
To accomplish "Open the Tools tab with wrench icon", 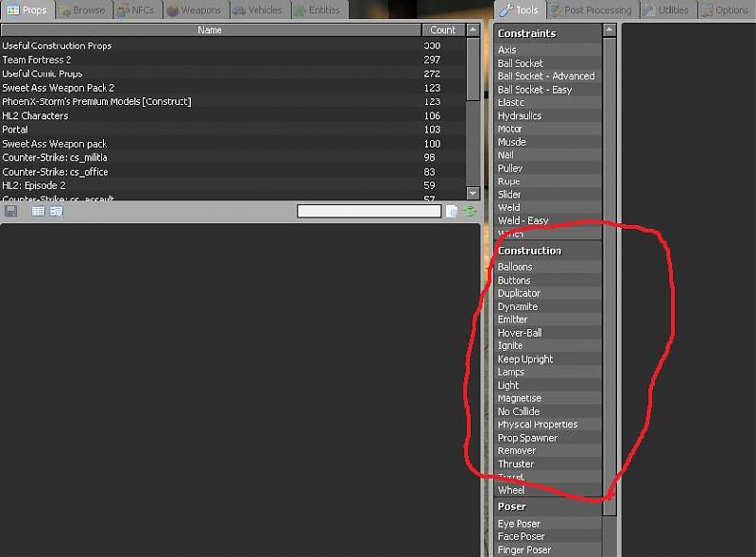I will tap(519, 10).
